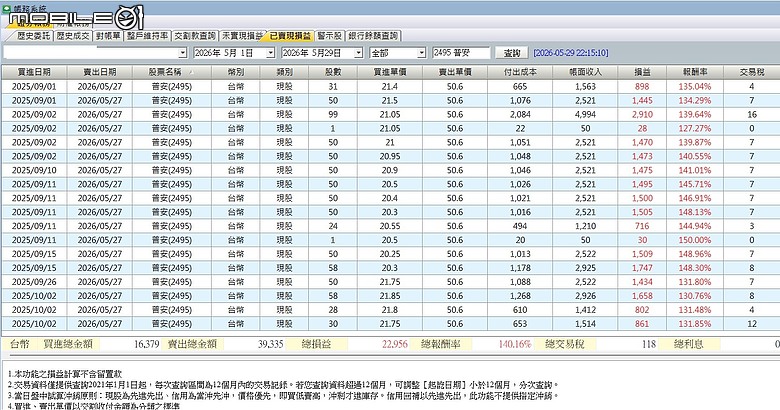
Task: Select the return rate cell 150.00%
Action: [695, 240]
